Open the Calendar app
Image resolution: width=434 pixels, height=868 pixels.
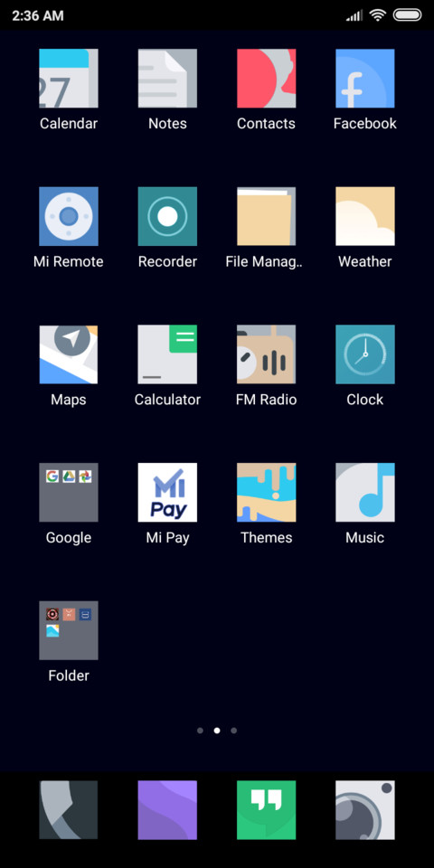[x=69, y=78]
